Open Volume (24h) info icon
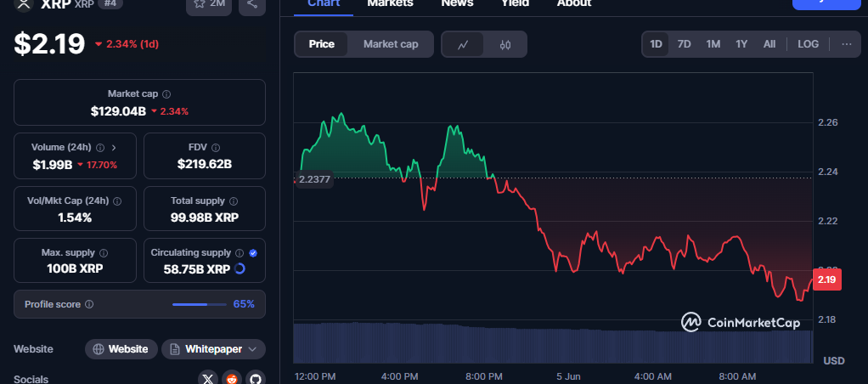The width and height of the screenshot is (868, 384). click(x=100, y=147)
